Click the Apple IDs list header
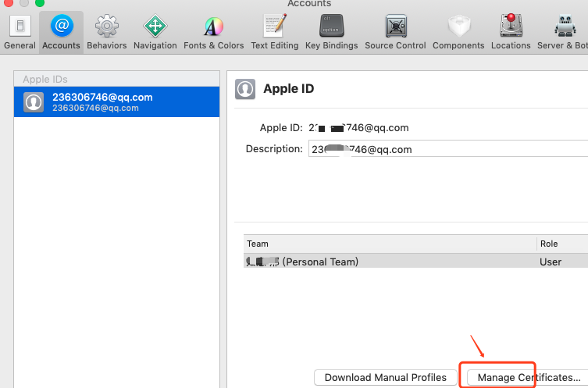 pyautogui.click(x=116, y=79)
